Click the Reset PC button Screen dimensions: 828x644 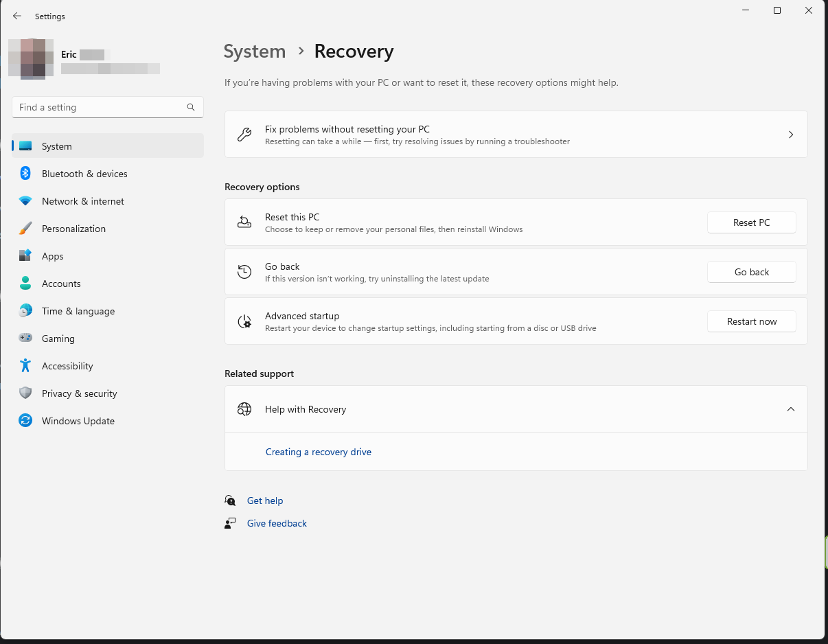coord(751,222)
